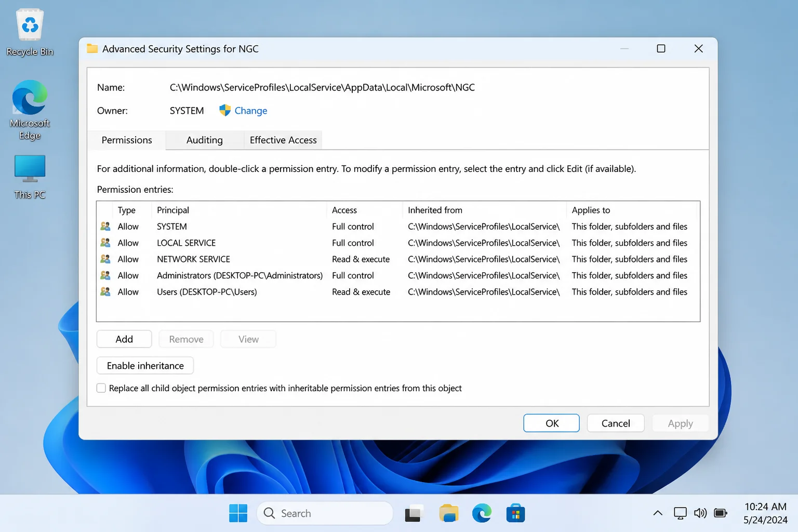
Task: Click Full control in SYSTEM row
Action: tap(353, 227)
